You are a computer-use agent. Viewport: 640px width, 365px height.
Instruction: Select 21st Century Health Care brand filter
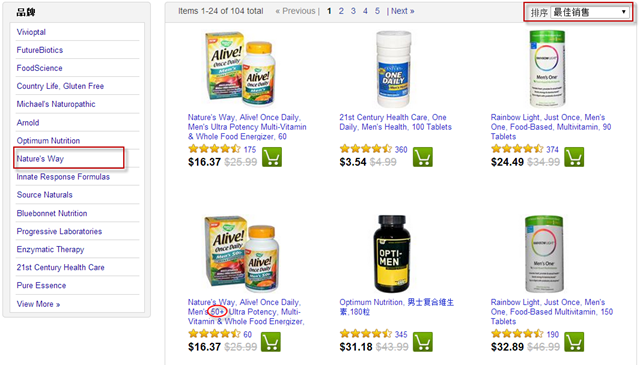coord(60,267)
